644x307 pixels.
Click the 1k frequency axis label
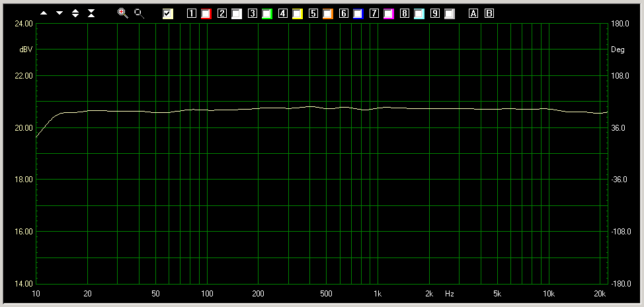[378, 294]
